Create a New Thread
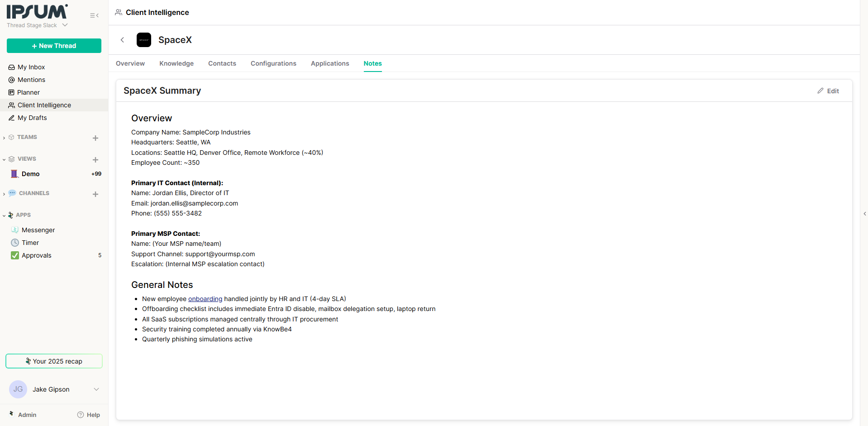 click(x=54, y=46)
